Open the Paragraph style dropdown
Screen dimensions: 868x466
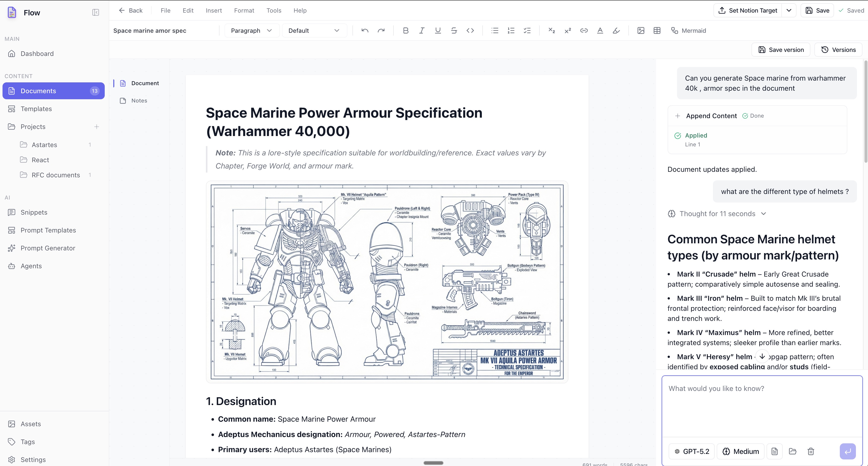(x=252, y=31)
